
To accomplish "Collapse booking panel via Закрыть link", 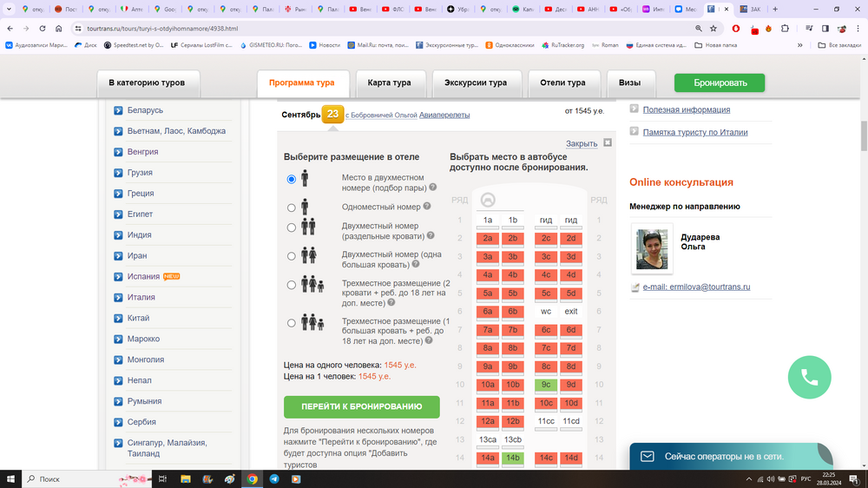I will tap(581, 143).
